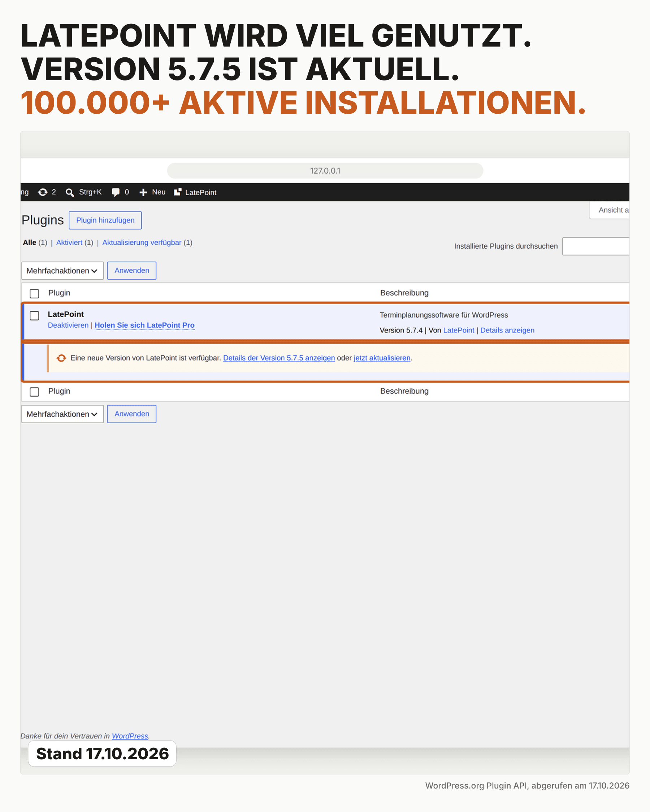Viewport: 650px width, 812px height.
Task: Click the orange update icon in the notice
Action: pos(61,358)
